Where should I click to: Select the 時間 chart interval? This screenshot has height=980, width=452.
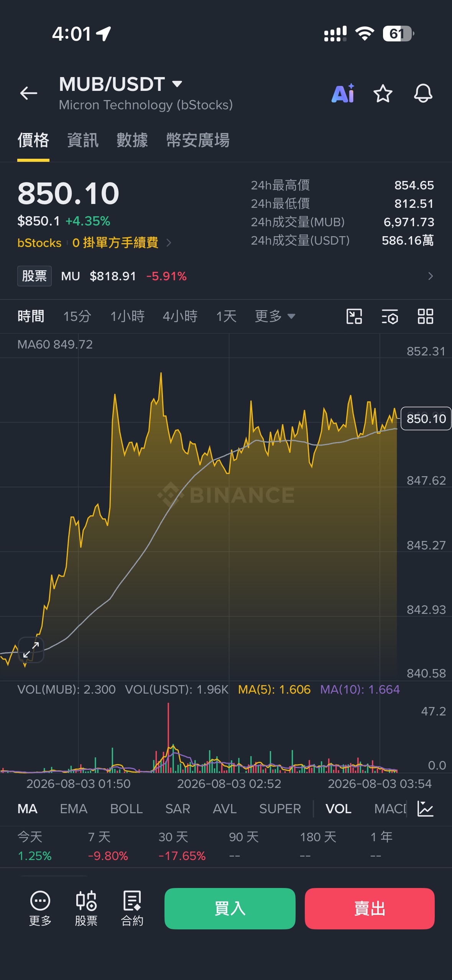(x=31, y=316)
